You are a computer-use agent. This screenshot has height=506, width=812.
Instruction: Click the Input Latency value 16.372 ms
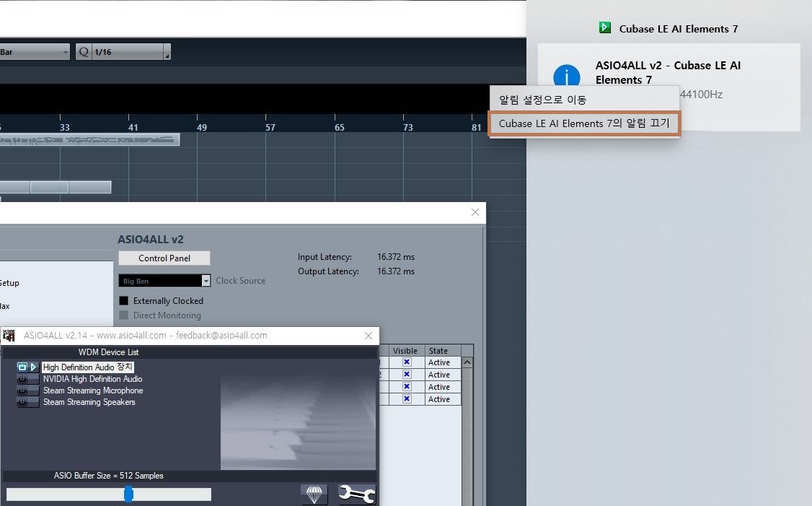point(396,257)
